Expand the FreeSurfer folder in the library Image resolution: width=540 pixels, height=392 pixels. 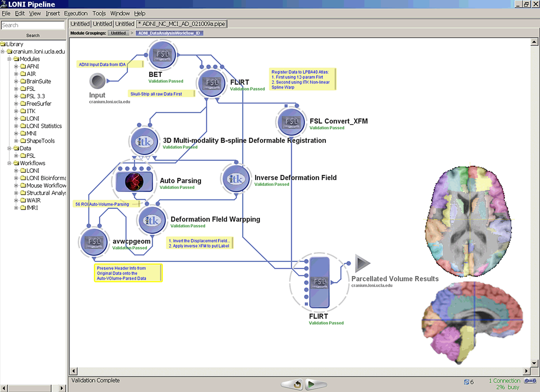[16, 104]
